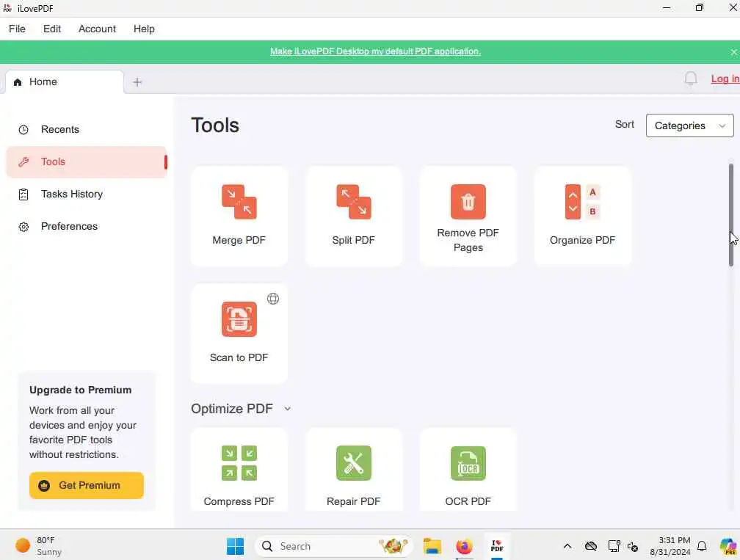Open the Help menu
This screenshot has width=740, height=560.
pos(144,29)
